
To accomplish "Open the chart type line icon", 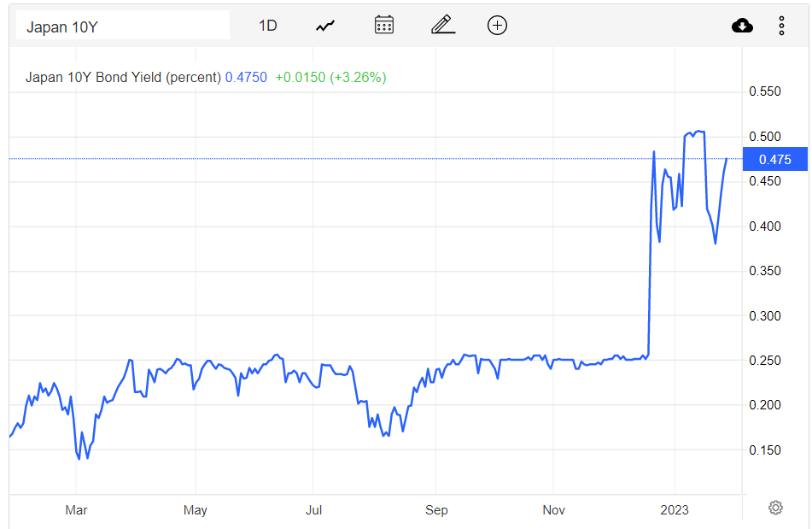I will [325, 26].
